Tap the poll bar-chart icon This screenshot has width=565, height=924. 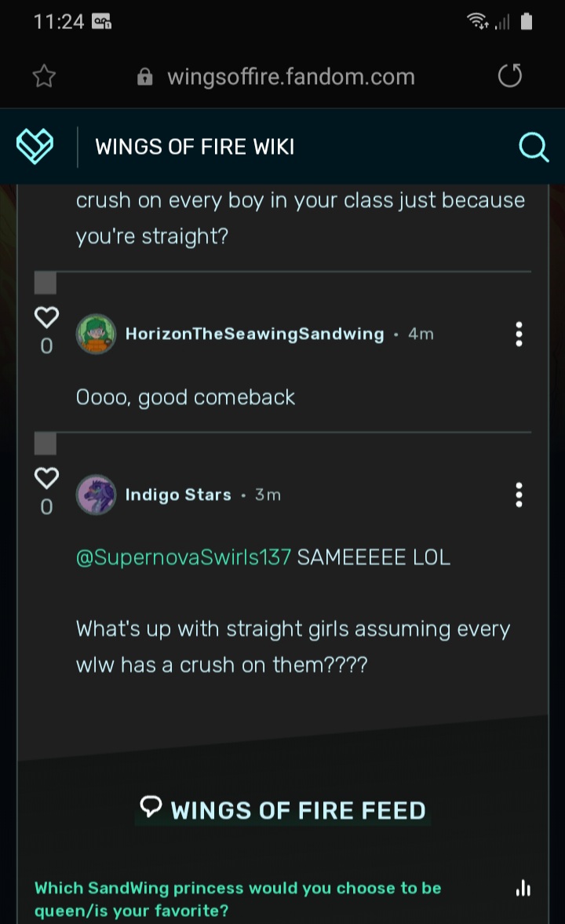point(523,888)
